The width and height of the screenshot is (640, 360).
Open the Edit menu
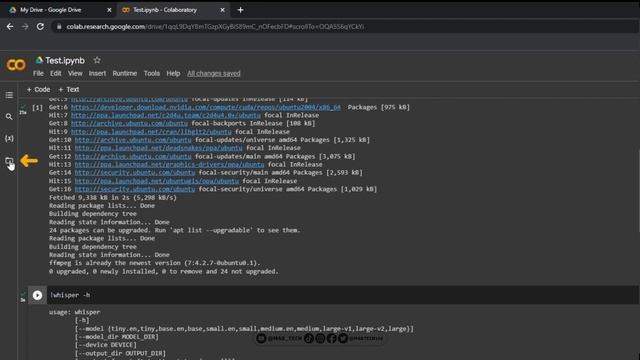(x=56, y=73)
